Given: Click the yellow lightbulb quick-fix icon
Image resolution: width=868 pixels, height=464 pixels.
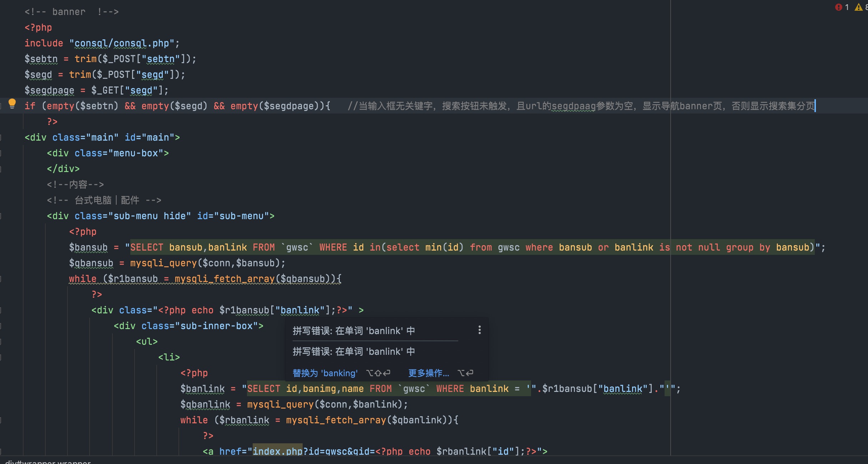Looking at the screenshot, I should 12,104.
